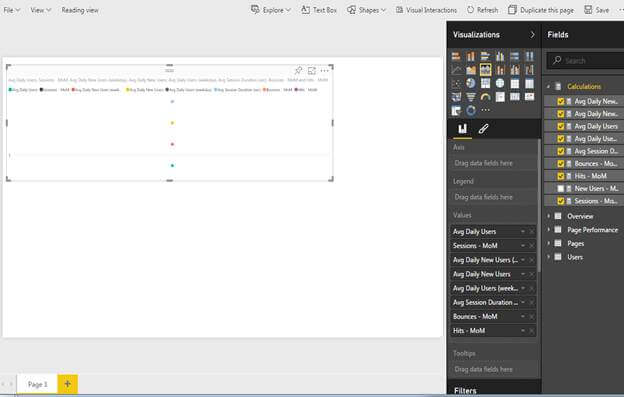Viewport: 624px width, 397px height.
Task: Open the Explore dropdown
Action: (271, 10)
